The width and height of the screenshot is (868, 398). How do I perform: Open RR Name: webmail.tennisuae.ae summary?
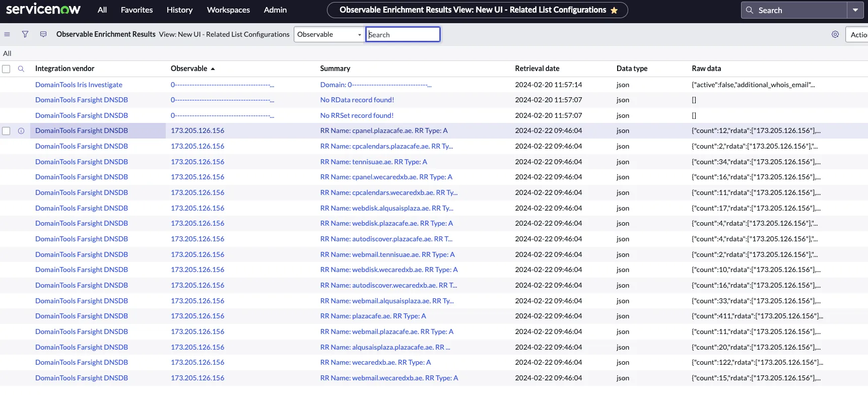tap(387, 254)
